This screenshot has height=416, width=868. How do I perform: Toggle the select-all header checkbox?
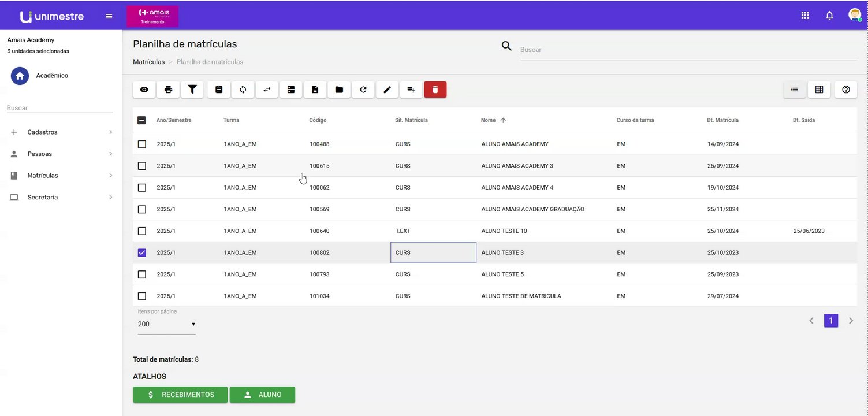[x=142, y=120]
